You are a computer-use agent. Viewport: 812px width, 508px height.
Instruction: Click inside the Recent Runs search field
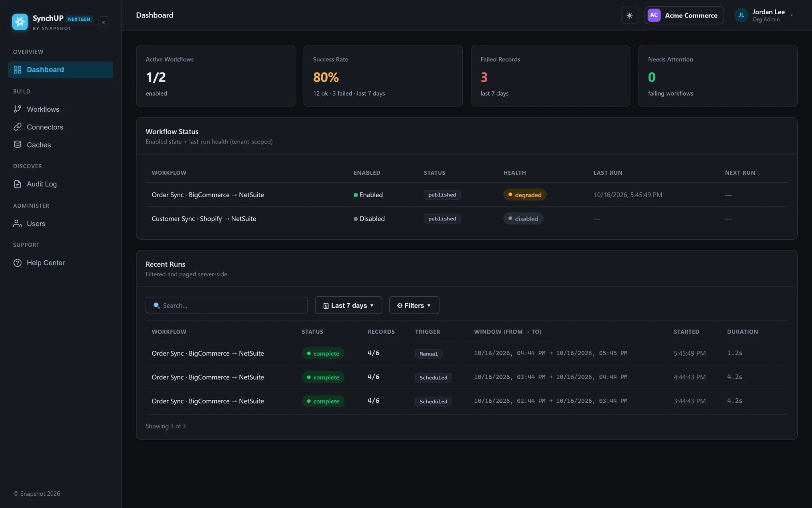(x=227, y=305)
